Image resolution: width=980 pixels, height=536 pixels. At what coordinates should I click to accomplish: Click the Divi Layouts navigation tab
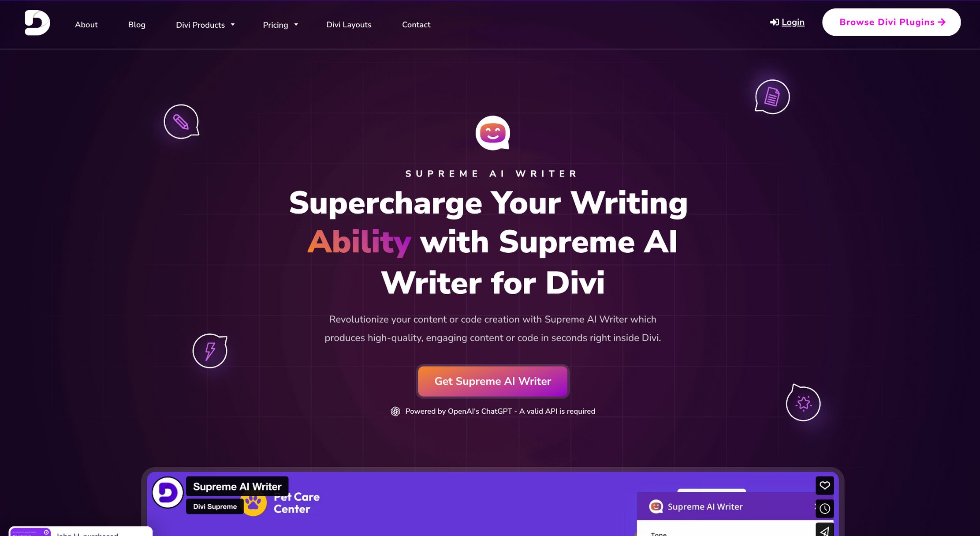click(349, 24)
